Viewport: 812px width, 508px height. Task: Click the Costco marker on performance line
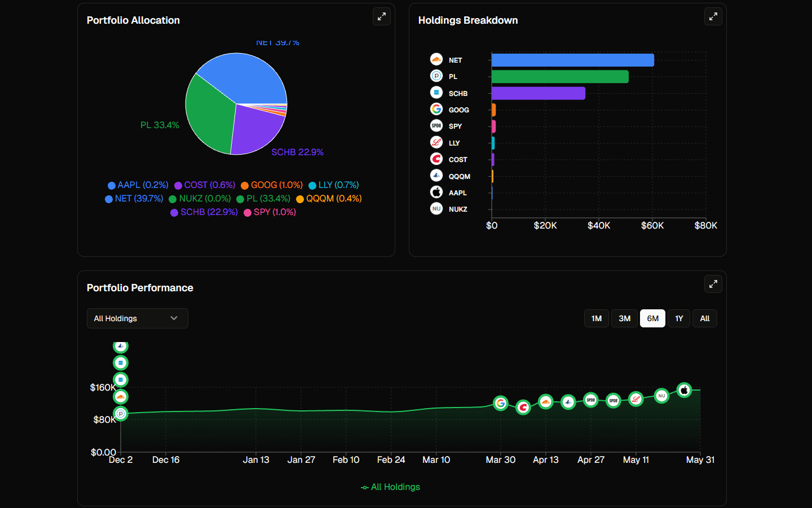click(523, 407)
